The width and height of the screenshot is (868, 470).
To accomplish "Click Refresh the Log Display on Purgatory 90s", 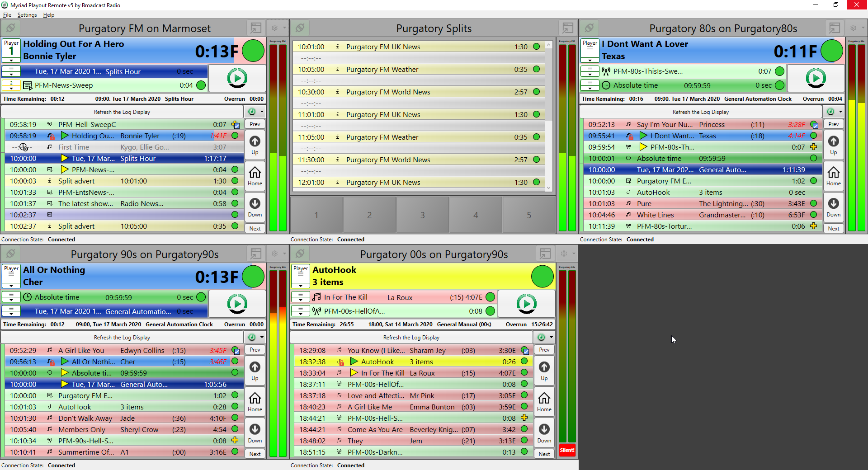I will [x=122, y=337].
